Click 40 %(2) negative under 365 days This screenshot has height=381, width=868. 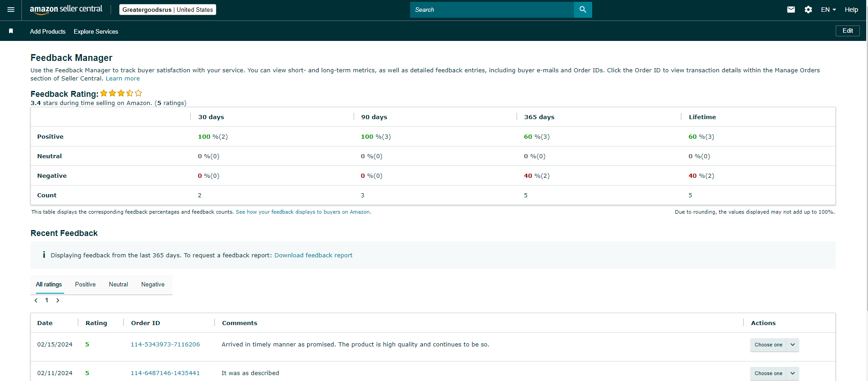(x=537, y=175)
